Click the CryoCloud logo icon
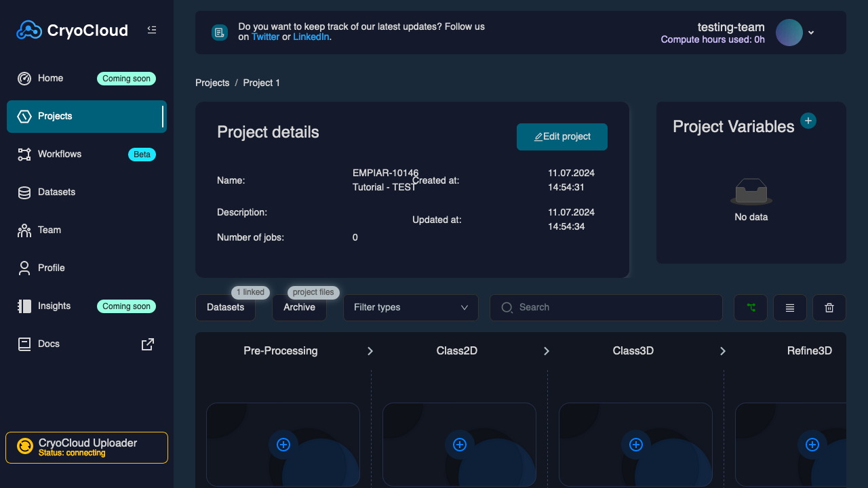Image resolution: width=868 pixels, height=488 pixels. point(29,30)
